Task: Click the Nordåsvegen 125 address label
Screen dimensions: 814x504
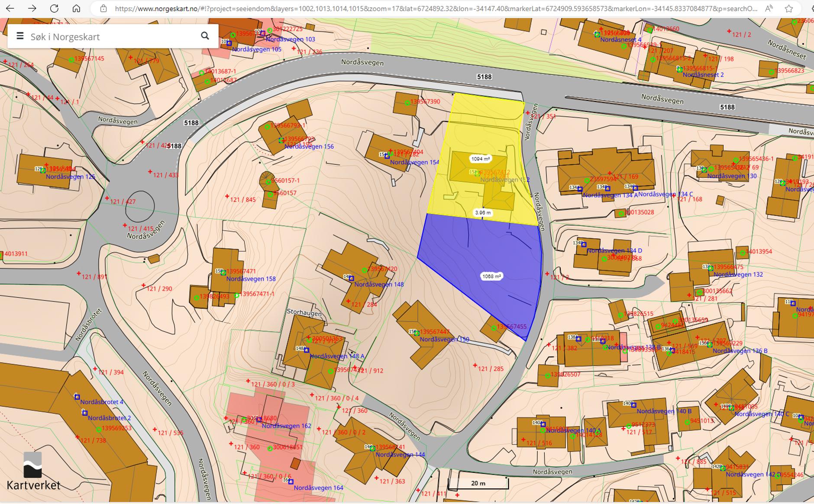Action: (70, 177)
